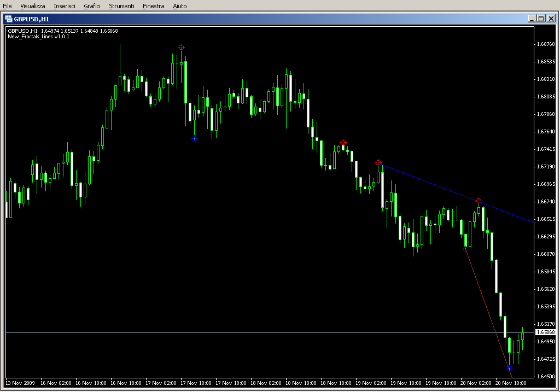Click the 1.66740 price axis label
Viewport: 560px width, 392px height.
(546, 202)
